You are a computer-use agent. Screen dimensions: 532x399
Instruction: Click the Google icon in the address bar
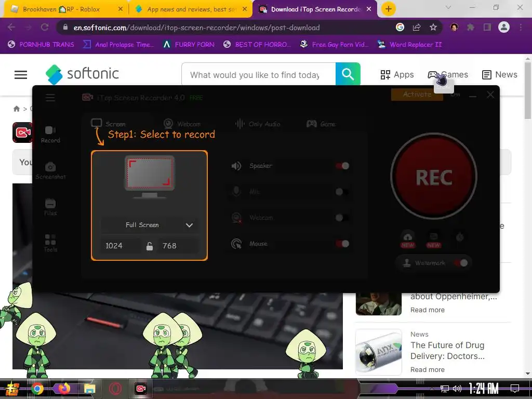tap(400, 27)
